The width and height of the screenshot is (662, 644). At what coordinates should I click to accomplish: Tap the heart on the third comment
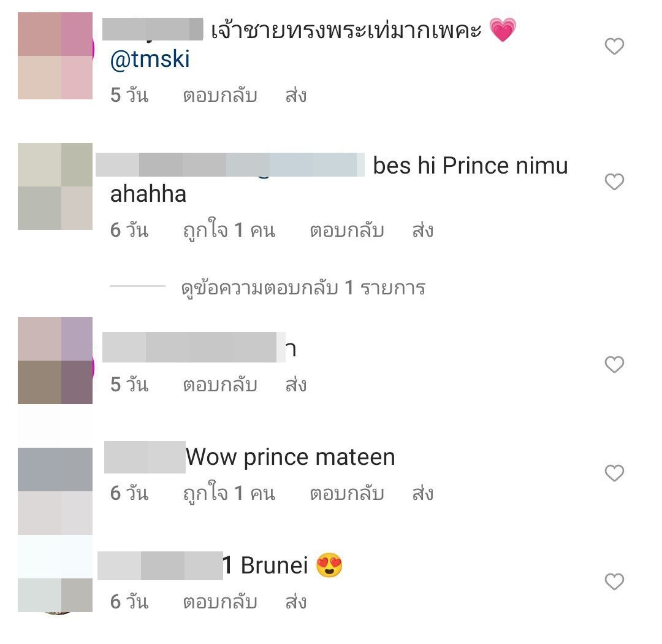614,365
